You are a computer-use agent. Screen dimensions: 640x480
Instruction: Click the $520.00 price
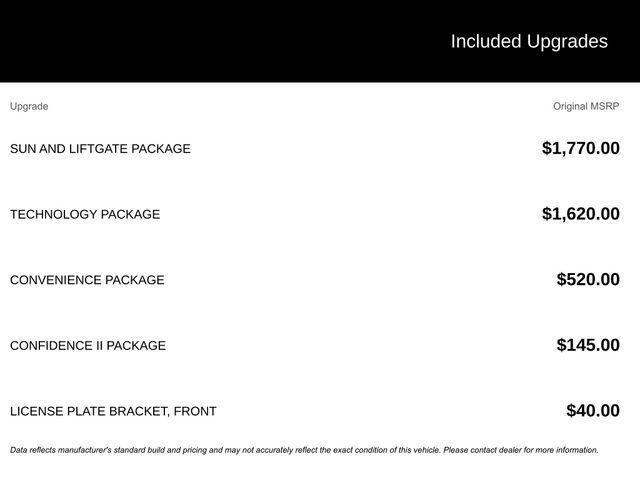click(x=588, y=279)
